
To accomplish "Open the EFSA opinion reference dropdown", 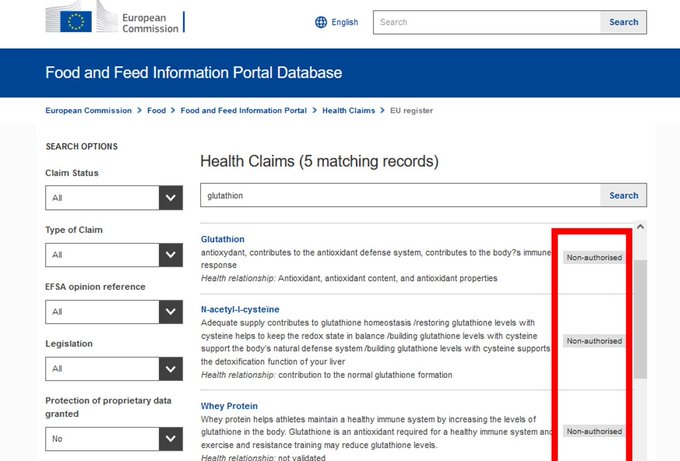I will coord(114,312).
